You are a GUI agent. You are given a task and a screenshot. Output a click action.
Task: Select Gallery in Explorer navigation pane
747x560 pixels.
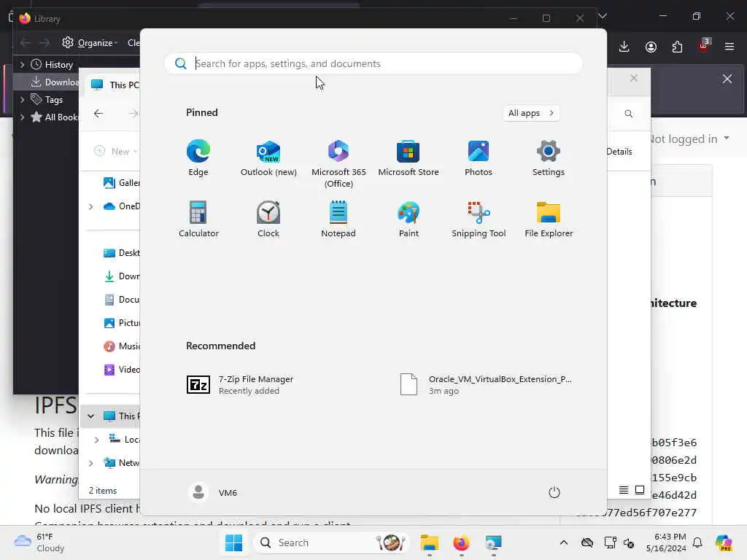tap(122, 183)
